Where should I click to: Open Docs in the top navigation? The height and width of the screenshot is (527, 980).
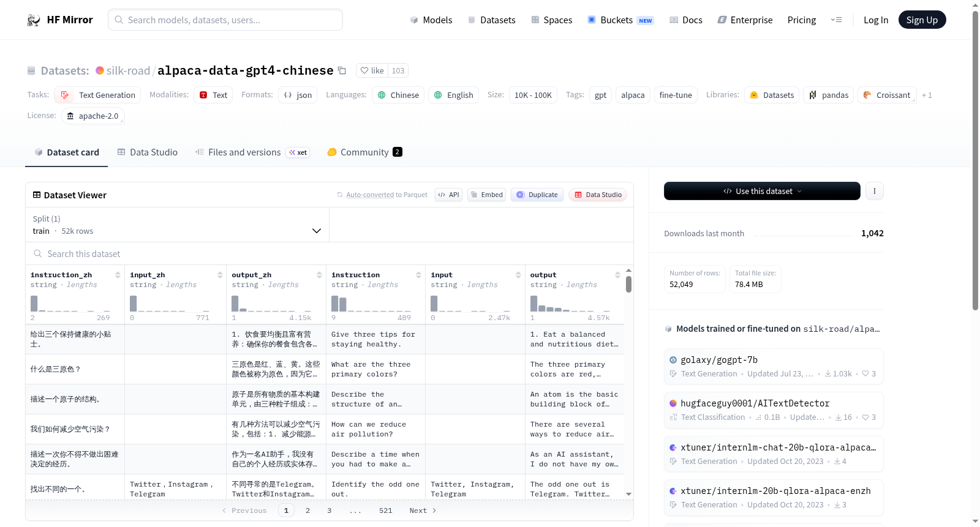[x=686, y=20]
